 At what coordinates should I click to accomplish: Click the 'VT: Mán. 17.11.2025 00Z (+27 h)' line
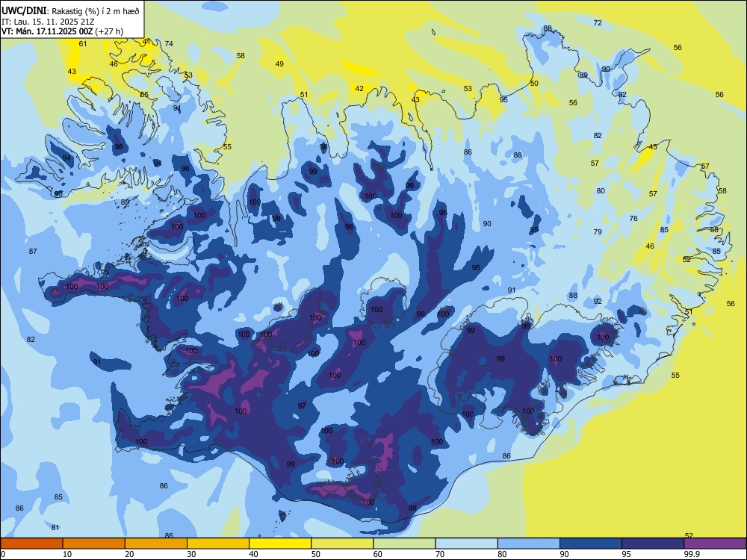63,31
